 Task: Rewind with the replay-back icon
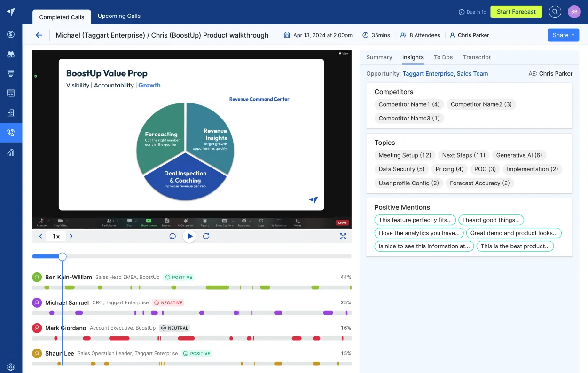pyautogui.click(x=172, y=236)
